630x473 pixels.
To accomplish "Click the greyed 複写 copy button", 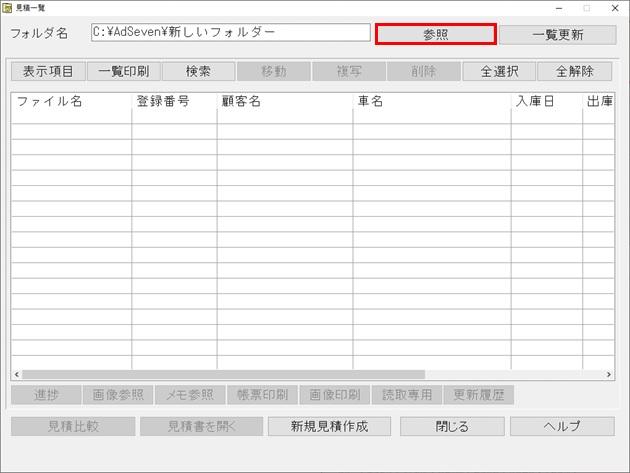I will point(349,72).
